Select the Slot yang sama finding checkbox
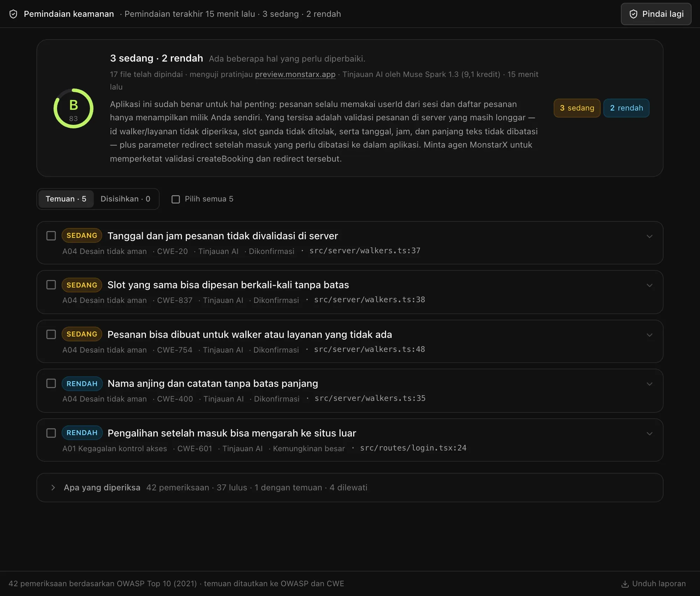Image resolution: width=700 pixels, height=596 pixels. pyautogui.click(x=51, y=285)
